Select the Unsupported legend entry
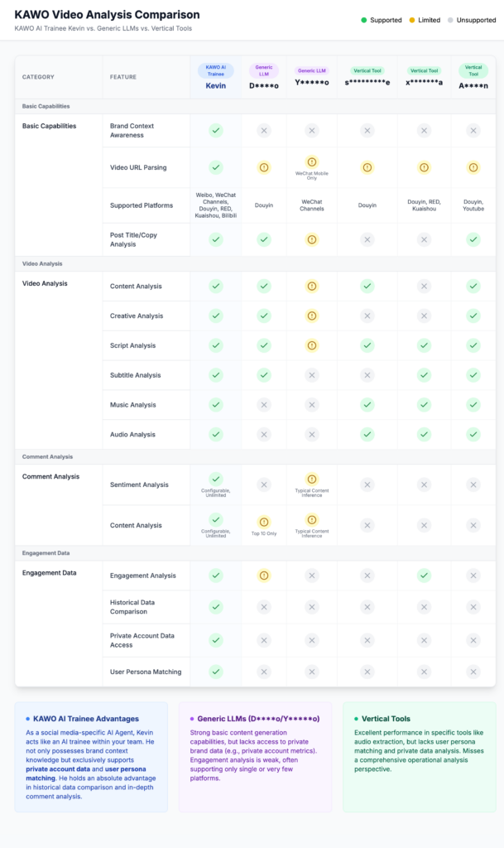Image resolution: width=504 pixels, height=848 pixels. 472,20
